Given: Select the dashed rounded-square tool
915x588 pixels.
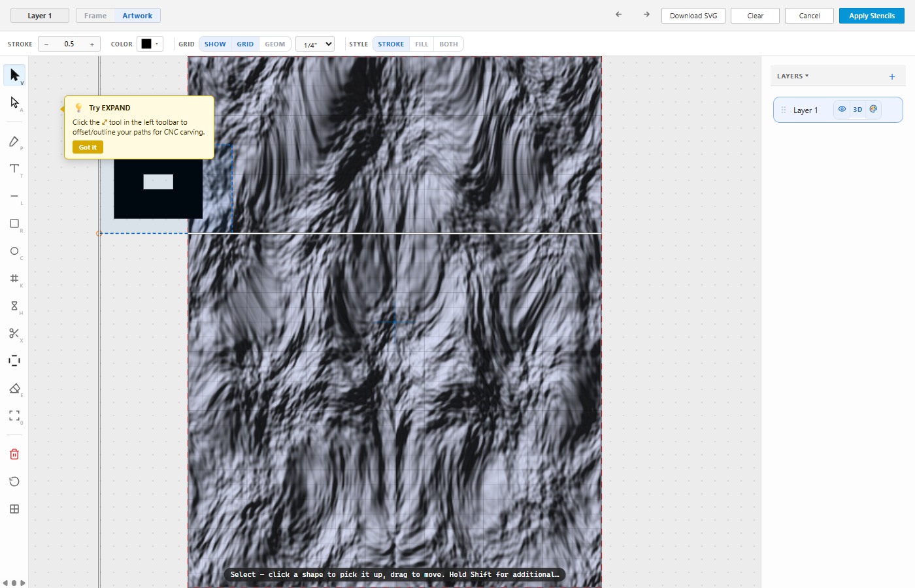Looking at the screenshot, I should 14,361.
